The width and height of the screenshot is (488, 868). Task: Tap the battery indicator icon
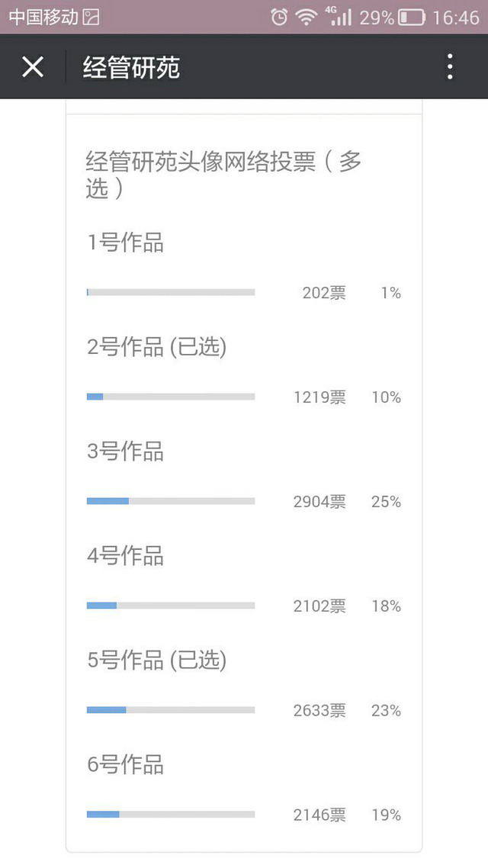412,17
